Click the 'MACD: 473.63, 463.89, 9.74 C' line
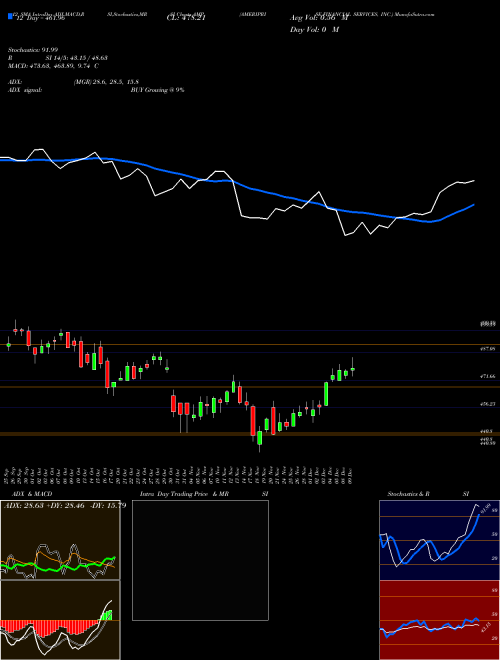The height and width of the screenshot is (660, 500). coord(53,66)
